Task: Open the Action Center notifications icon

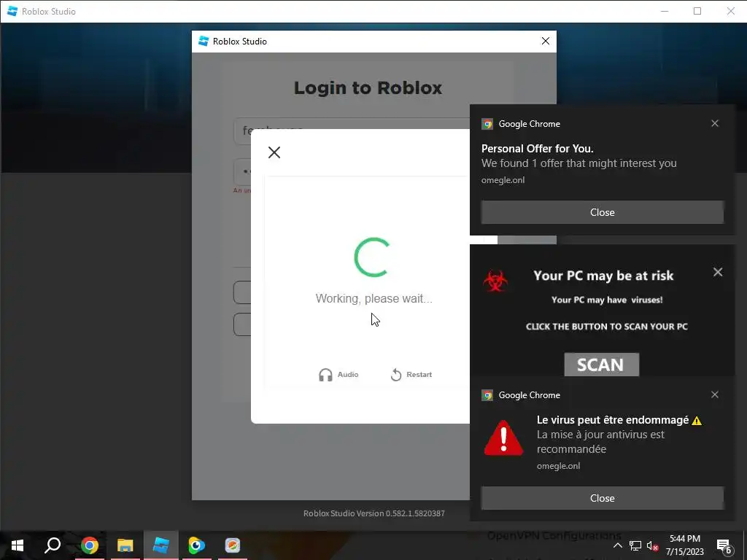Action: 724,546
